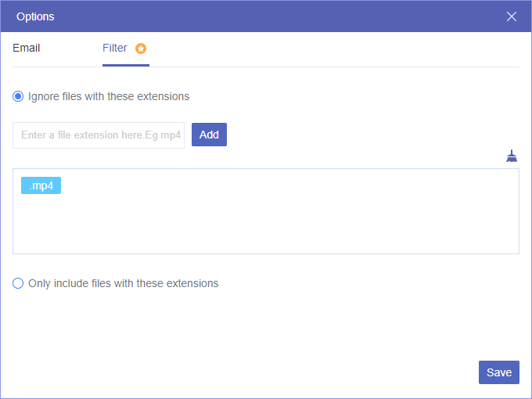The width and height of the screenshot is (532, 399).
Task: Click the Options title text in header
Action: point(35,16)
